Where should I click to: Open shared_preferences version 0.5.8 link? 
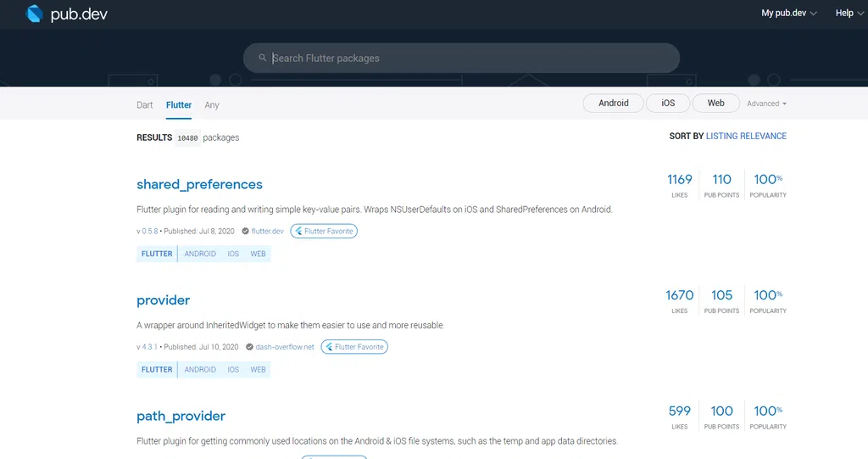coord(149,231)
